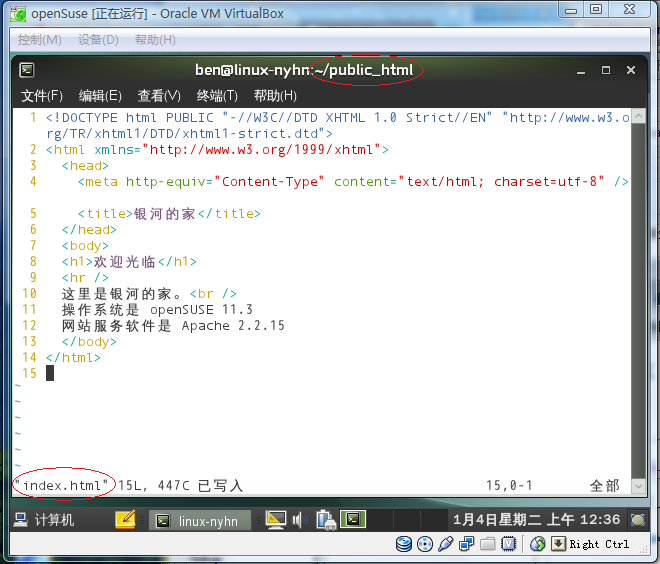Maximize the terminal window
This screenshot has height=564, width=660.
point(606,70)
